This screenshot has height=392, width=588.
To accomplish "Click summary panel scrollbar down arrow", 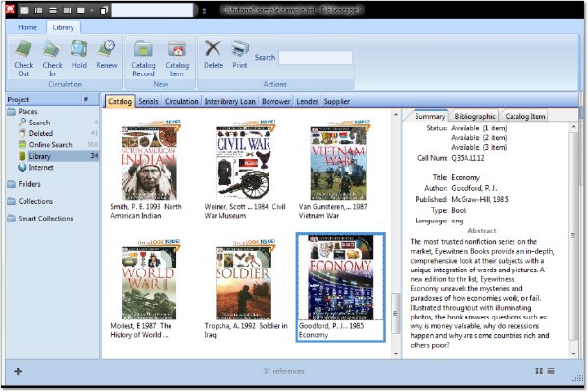I will click(573, 353).
